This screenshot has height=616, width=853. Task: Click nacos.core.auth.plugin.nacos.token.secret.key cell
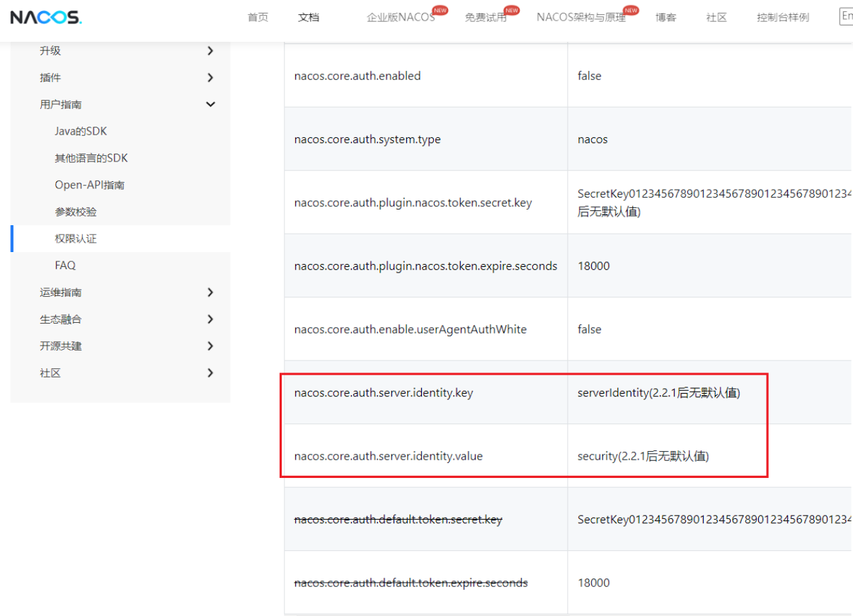[x=426, y=203]
